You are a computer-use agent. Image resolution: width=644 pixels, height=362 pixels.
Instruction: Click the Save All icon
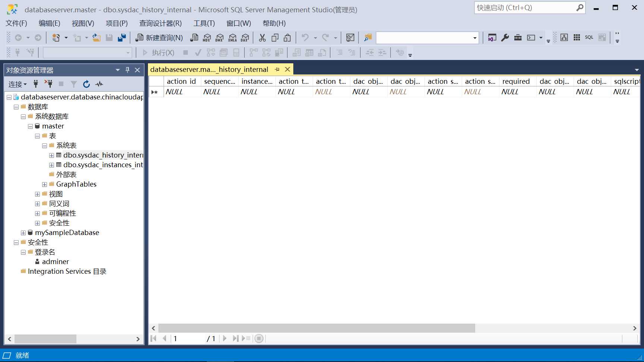click(121, 38)
